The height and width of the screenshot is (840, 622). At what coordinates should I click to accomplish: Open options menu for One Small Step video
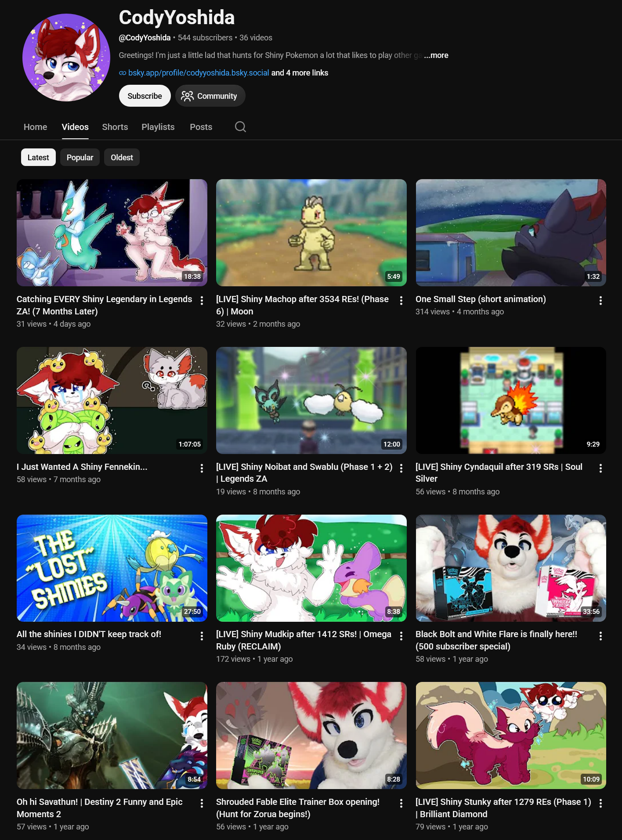coord(600,300)
